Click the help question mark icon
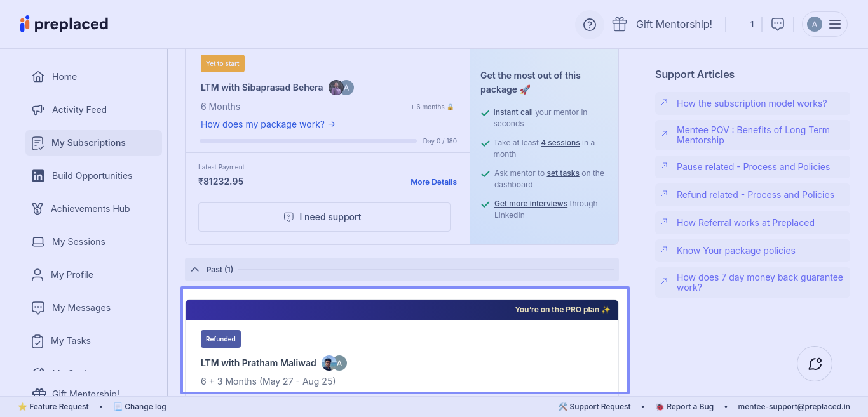 point(590,25)
